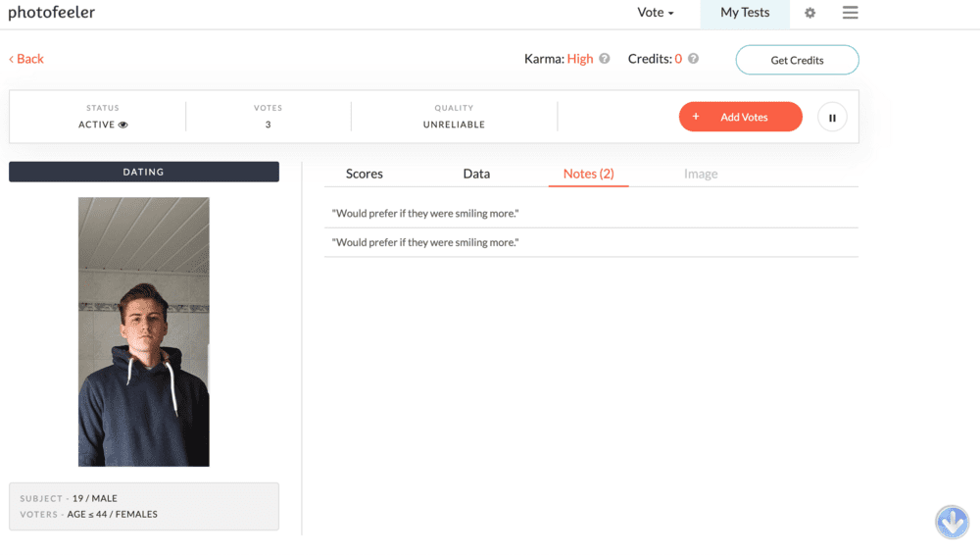This screenshot has height=555, width=980.
Task: Pause the active test
Action: click(832, 118)
